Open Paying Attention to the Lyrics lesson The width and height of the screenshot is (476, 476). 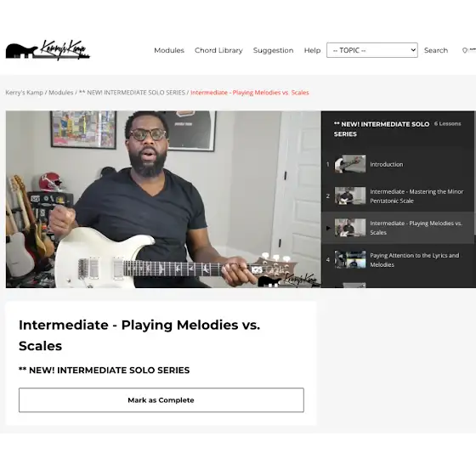click(x=414, y=260)
